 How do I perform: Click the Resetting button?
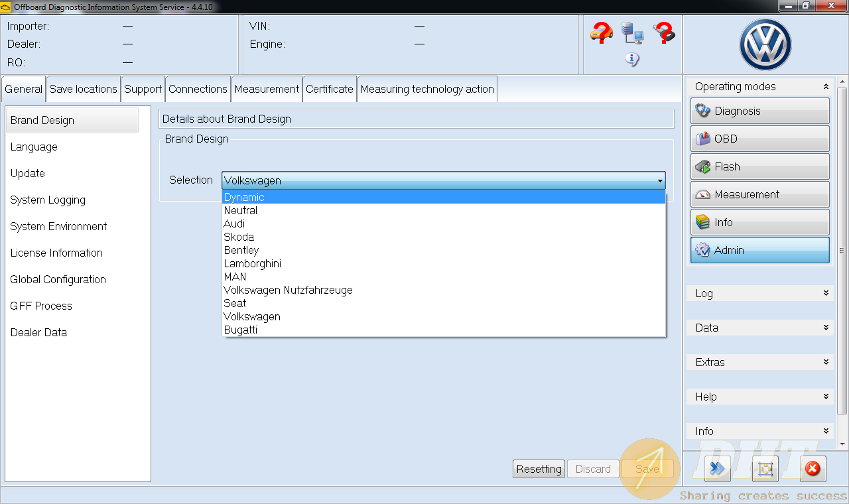click(x=539, y=469)
